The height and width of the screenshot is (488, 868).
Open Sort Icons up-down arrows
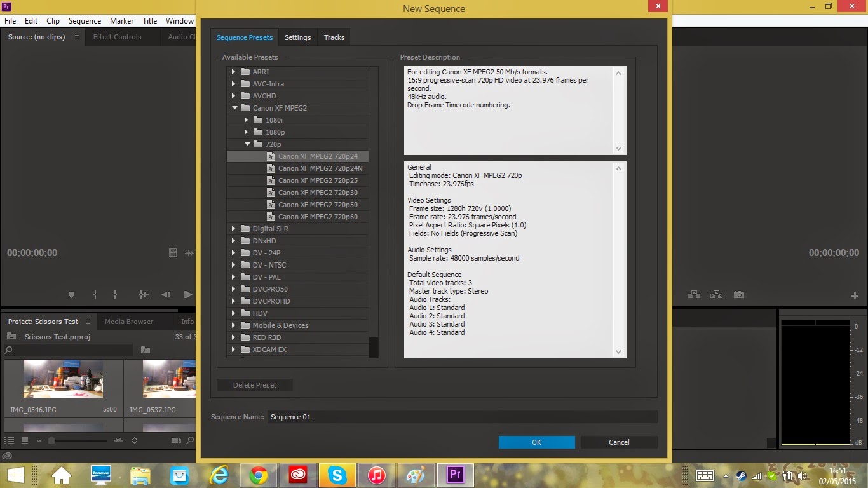pyautogui.click(x=135, y=440)
